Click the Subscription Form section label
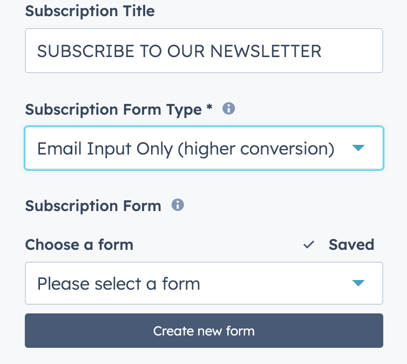Viewport: 407px width, 364px height. [93, 206]
